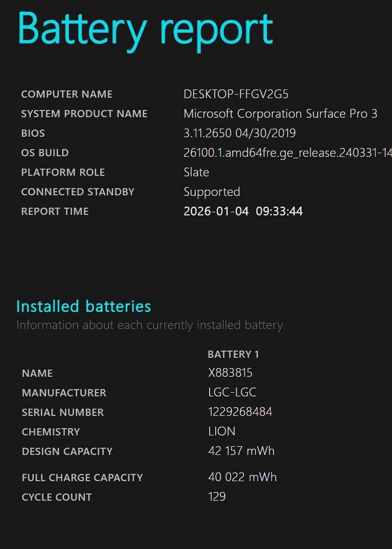Click the BIOS version 3.11.2650 value
The width and height of the screenshot is (392, 549).
click(x=239, y=134)
